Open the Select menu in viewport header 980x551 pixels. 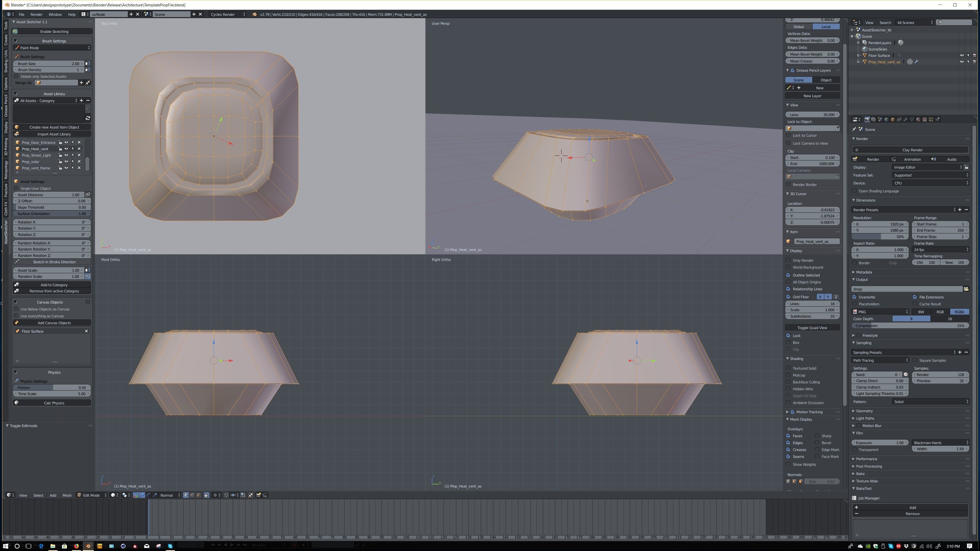click(39, 495)
